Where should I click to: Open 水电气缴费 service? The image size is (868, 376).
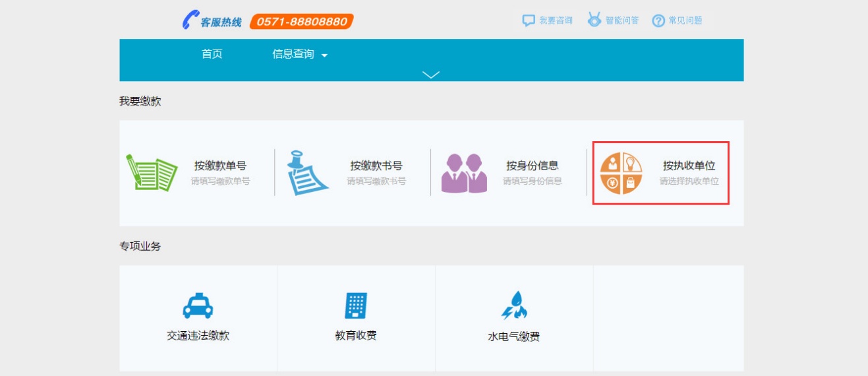coord(514,336)
